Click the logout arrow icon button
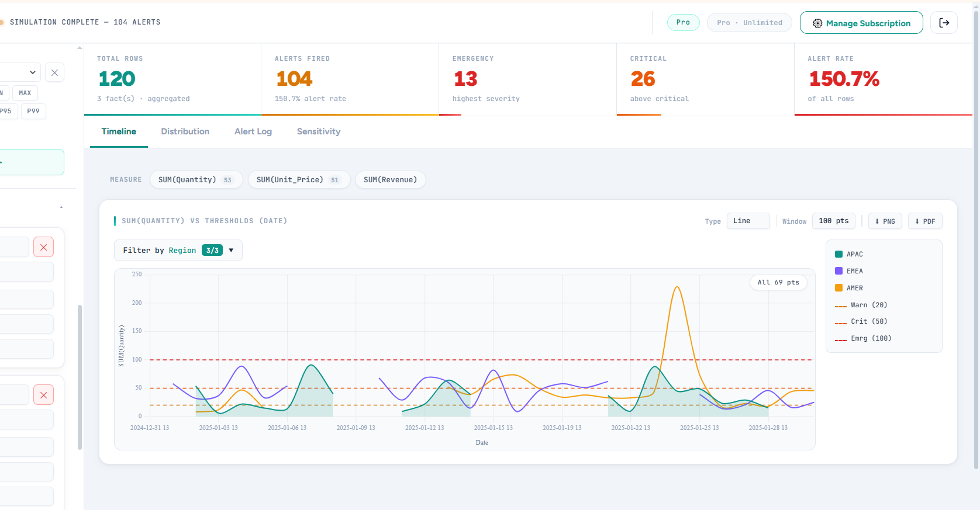Image resolution: width=980 pixels, height=510 pixels. (944, 23)
